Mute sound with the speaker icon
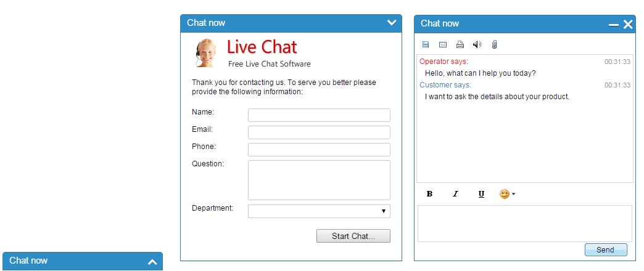The image size is (644, 271). click(x=477, y=44)
